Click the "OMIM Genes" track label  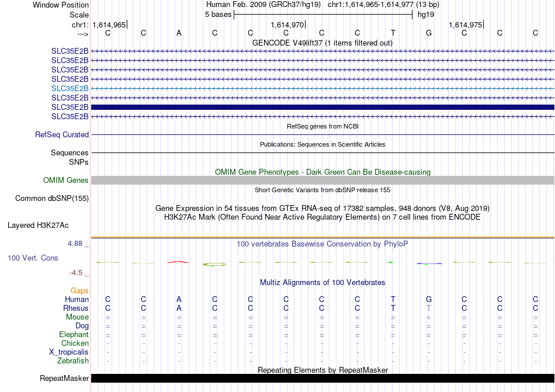pos(65,181)
